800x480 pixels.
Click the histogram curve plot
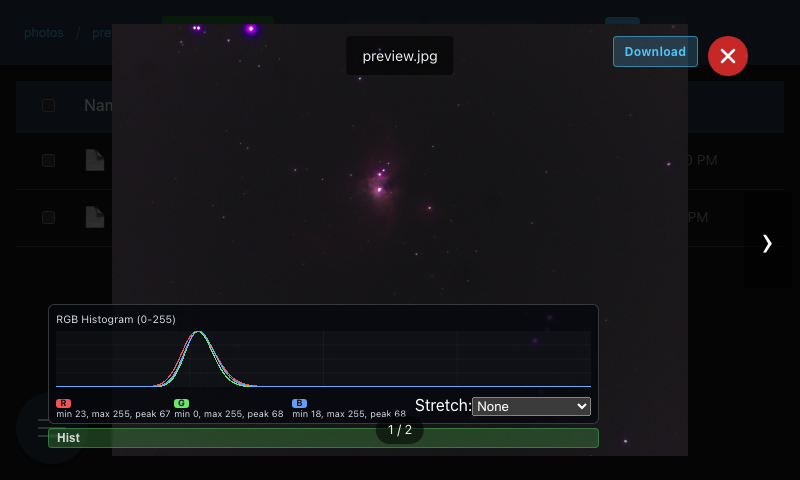[323, 359]
